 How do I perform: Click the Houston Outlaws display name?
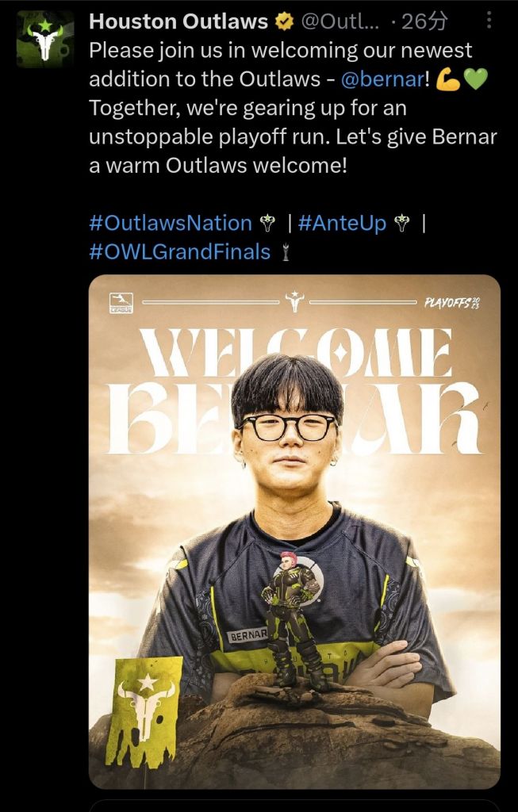[178, 21]
